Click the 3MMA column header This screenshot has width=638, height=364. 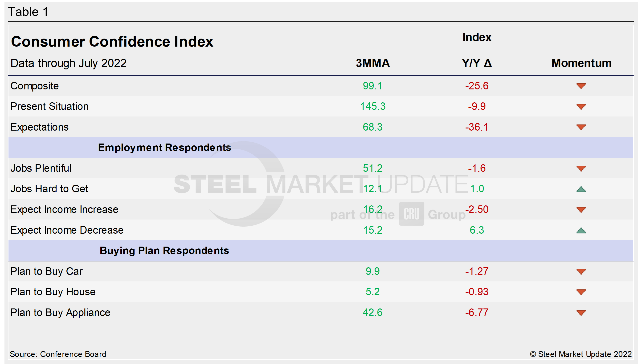click(373, 63)
